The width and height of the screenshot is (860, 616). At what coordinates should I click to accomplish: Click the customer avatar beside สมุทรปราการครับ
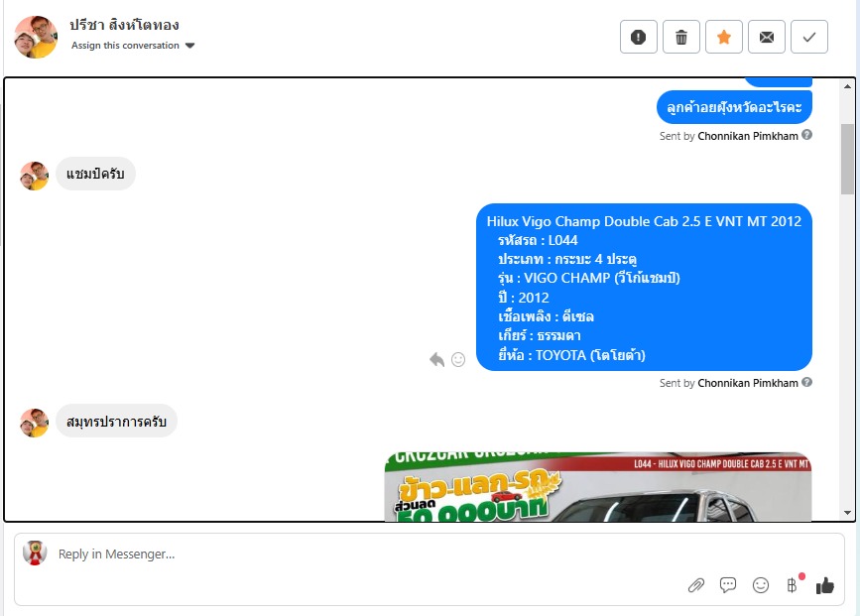click(34, 423)
